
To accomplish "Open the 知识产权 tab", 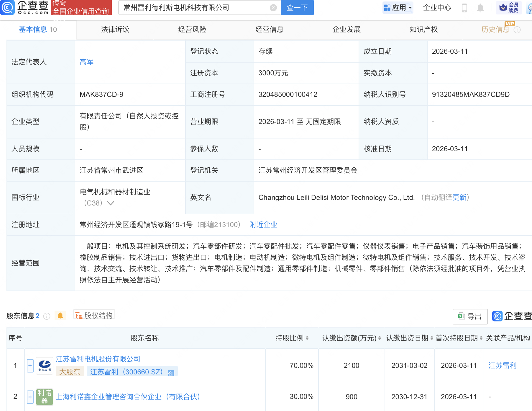I will tap(423, 29).
